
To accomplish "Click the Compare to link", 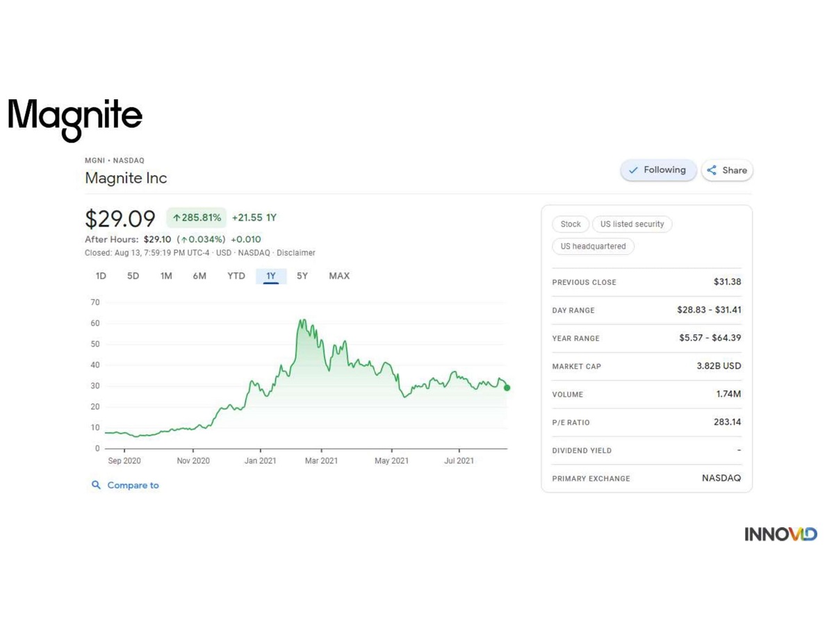I will (x=133, y=485).
